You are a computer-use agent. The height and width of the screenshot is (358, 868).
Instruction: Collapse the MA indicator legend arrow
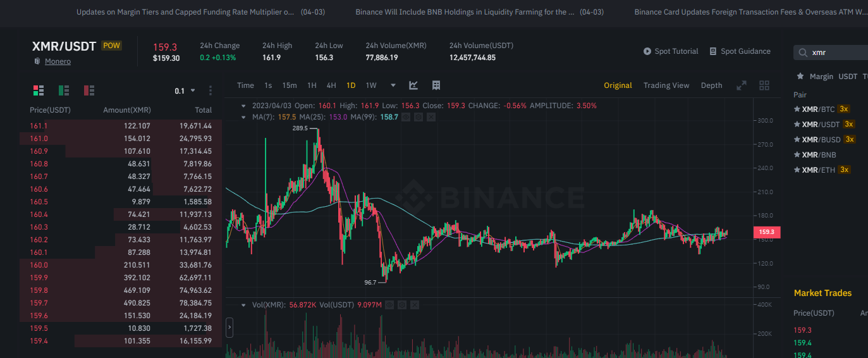244,117
